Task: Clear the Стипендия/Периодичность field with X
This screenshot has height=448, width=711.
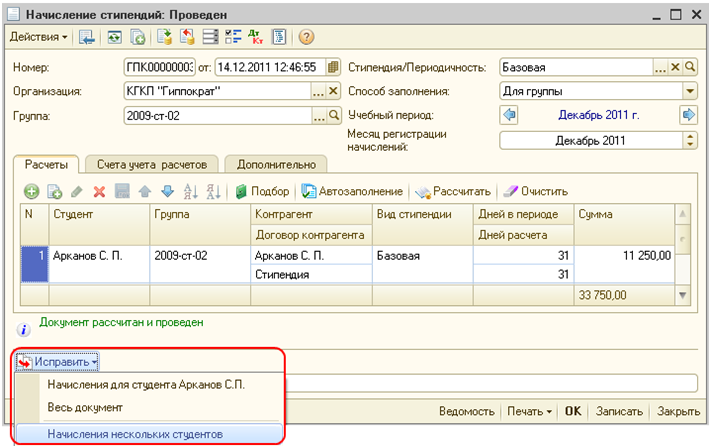Action: pos(674,67)
